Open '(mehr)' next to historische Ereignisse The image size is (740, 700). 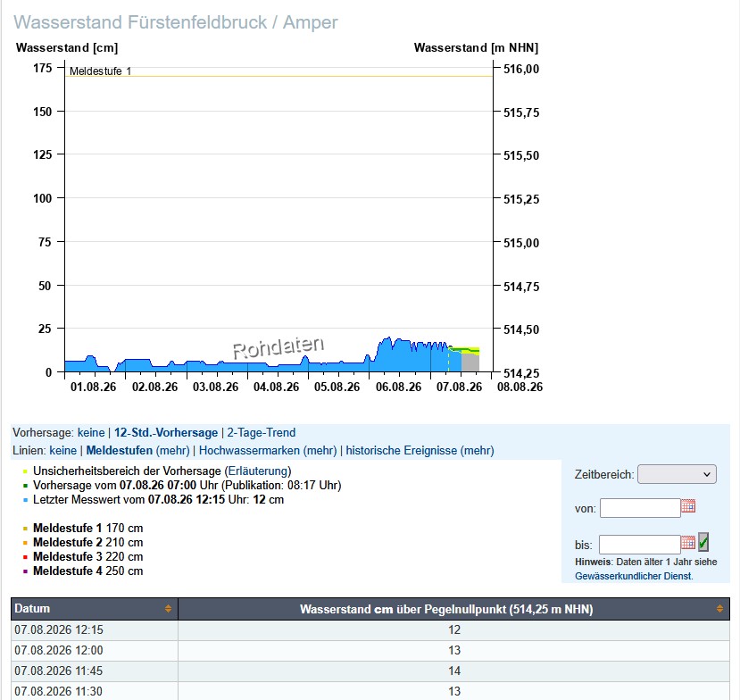pos(478,451)
